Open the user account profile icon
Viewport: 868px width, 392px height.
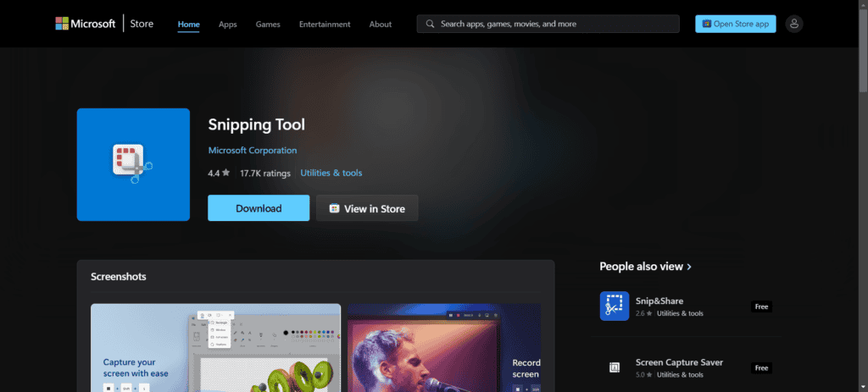pyautogui.click(x=794, y=24)
